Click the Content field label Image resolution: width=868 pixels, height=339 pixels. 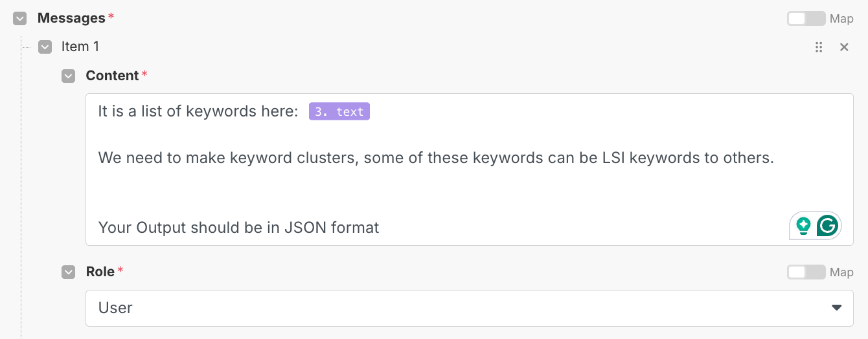pyautogui.click(x=112, y=76)
